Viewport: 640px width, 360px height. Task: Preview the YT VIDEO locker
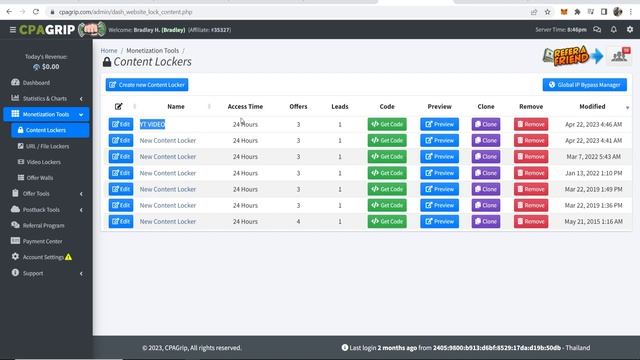(x=440, y=124)
